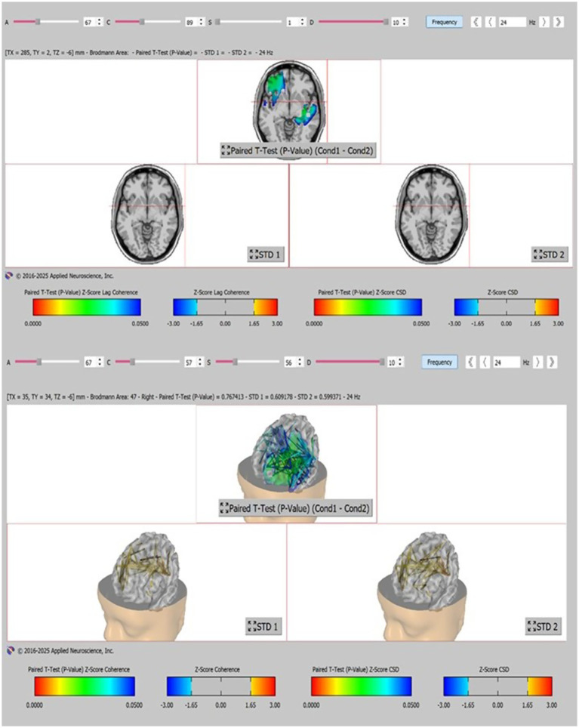Expand the STD 1 3D head view
Image resolution: width=579 pixels, height=728 pixels.
coord(263,626)
